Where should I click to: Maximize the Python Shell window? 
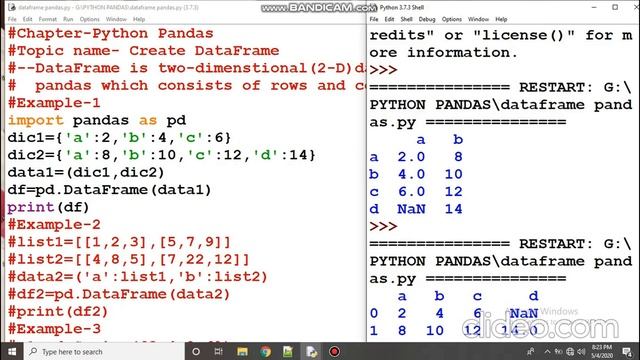pyautogui.click(x=615, y=7)
